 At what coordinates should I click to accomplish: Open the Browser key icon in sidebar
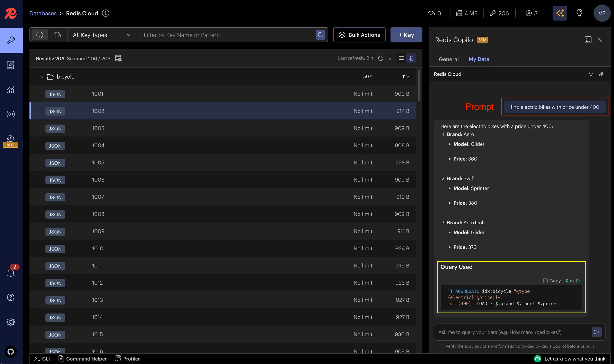11,40
